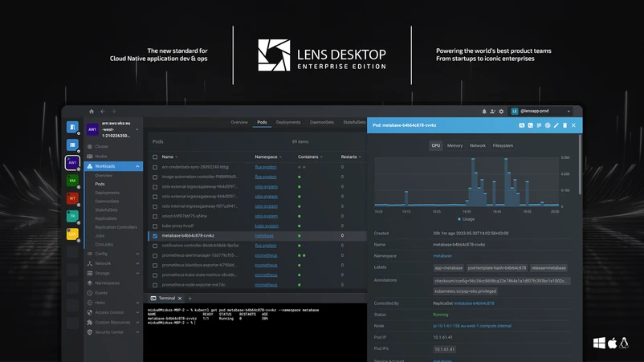The image size is (644, 362).
Task: Select the KM cluster icon in sidebar
Action: coord(72,181)
